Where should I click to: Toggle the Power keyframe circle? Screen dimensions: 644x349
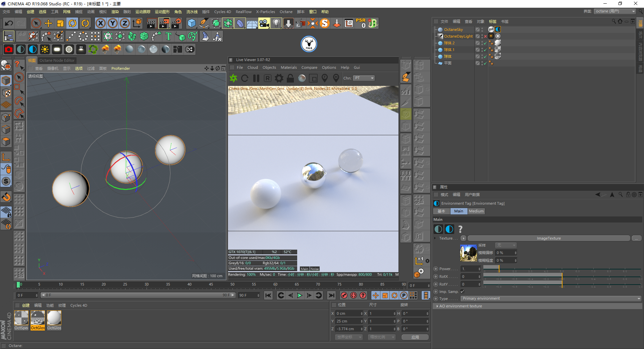(x=436, y=269)
